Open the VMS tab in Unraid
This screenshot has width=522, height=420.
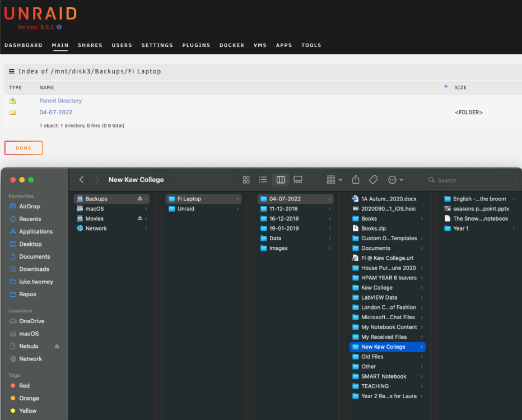point(260,45)
